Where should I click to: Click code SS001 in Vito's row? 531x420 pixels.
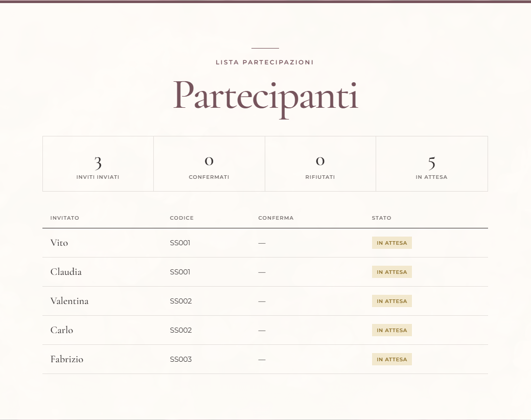click(180, 243)
